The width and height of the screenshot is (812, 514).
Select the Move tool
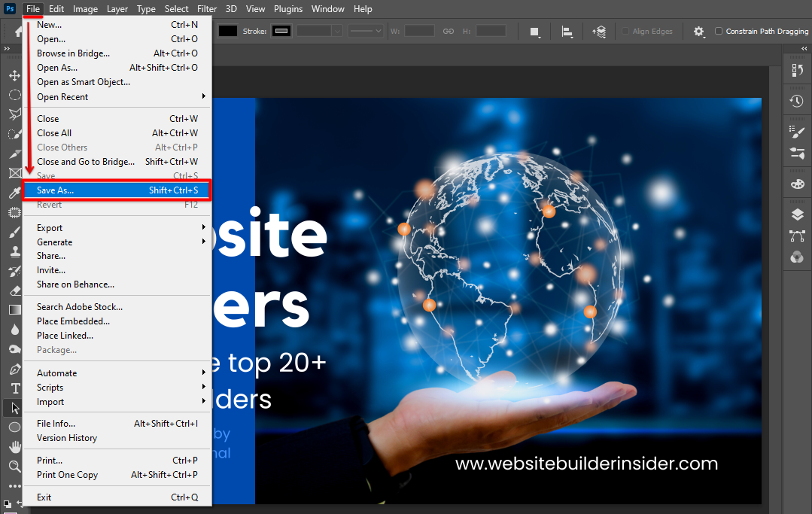pos(14,76)
